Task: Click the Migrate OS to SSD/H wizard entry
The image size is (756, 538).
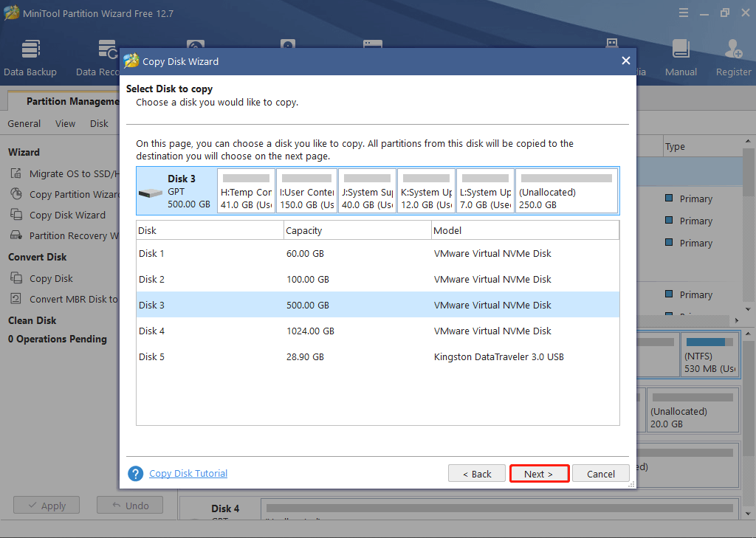Action: pyautogui.click(x=75, y=173)
